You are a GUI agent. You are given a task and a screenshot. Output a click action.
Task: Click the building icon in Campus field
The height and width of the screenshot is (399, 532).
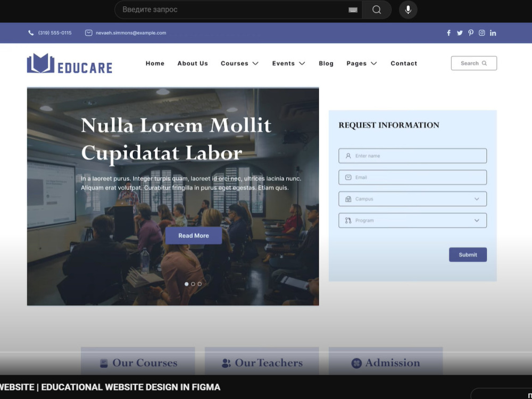coord(348,199)
